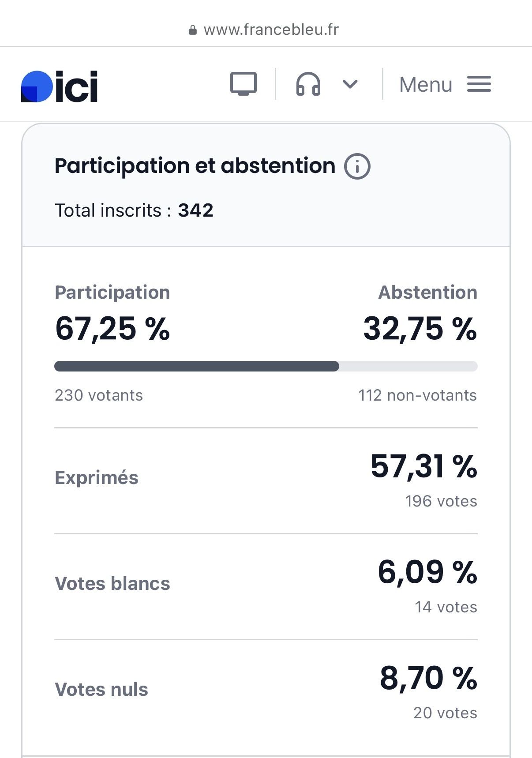The height and width of the screenshot is (758, 532).
Task: Click the Votes blancs row label
Action: coord(112,583)
